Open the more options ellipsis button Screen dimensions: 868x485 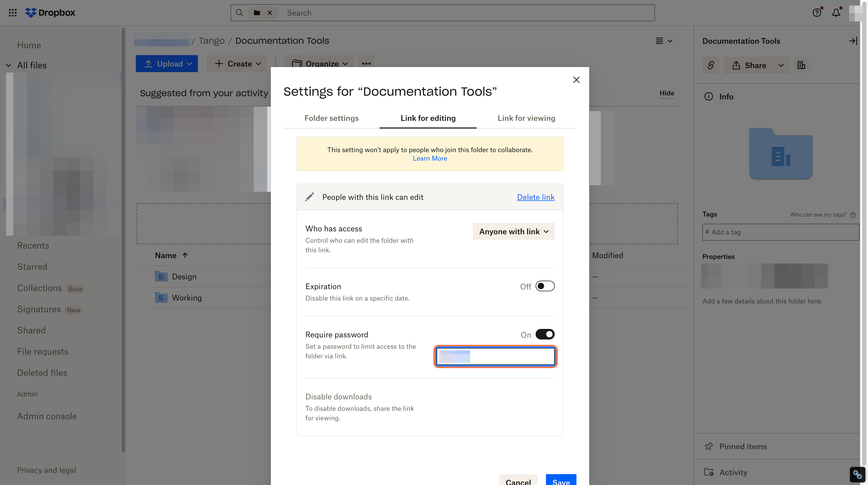point(366,64)
